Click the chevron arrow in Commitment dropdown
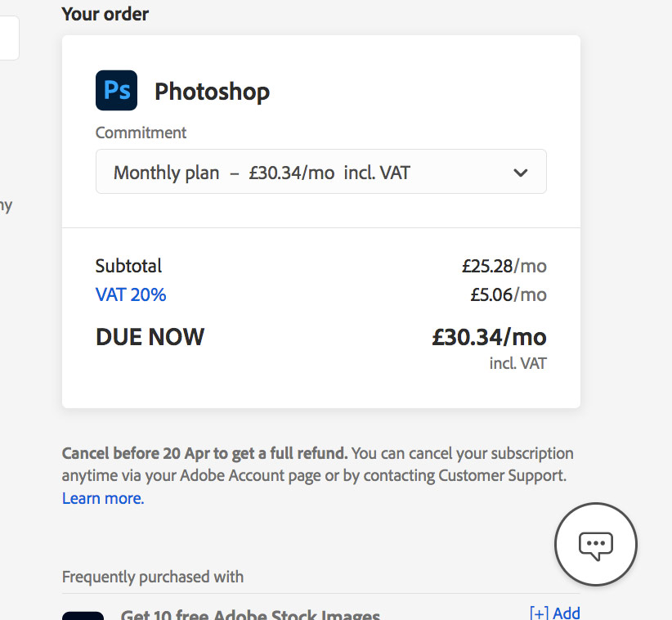672x620 pixels. click(520, 173)
